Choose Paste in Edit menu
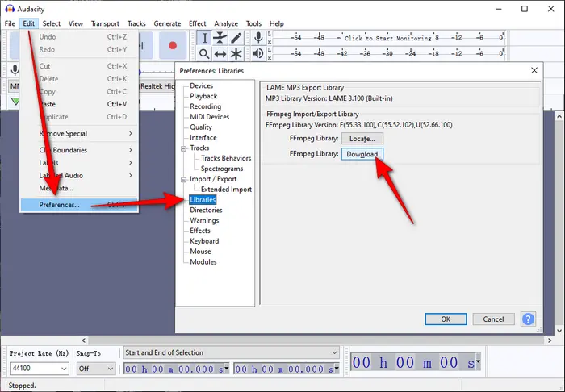 pos(79,104)
